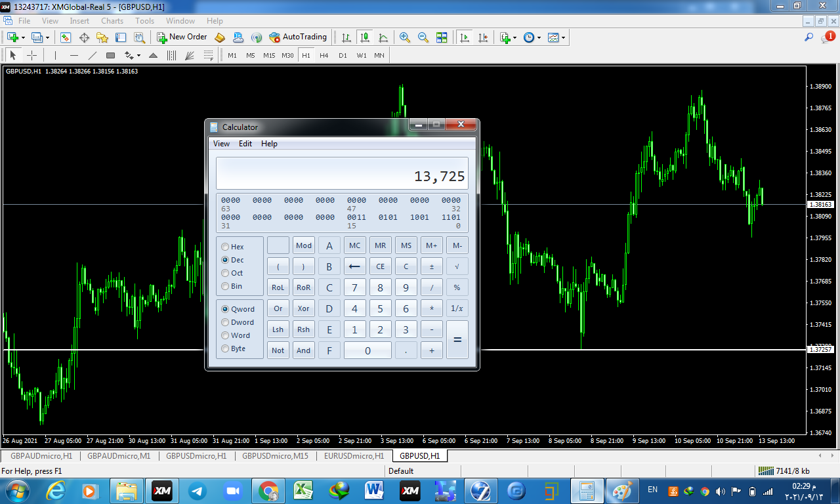Screen dimensions: 840x504
Task: Expand the new chart dropdown arrow
Action: [x=24, y=37]
